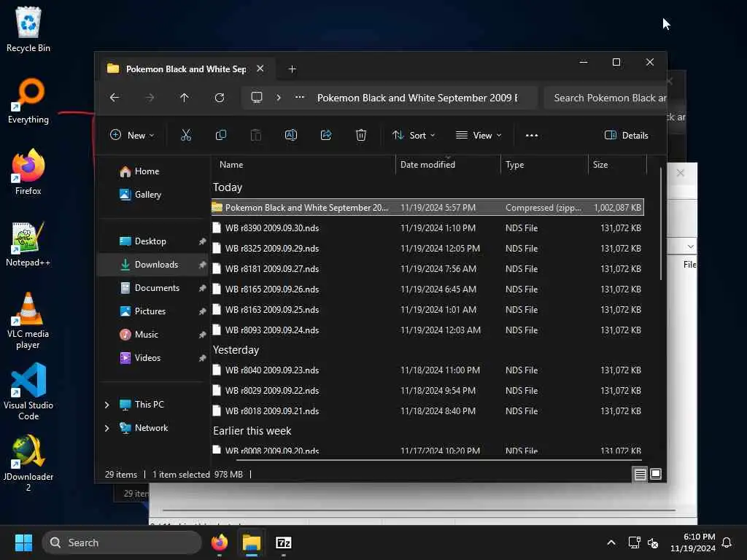The image size is (747, 560).
Task: Click Firefox icon in taskbar
Action: click(x=220, y=542)
